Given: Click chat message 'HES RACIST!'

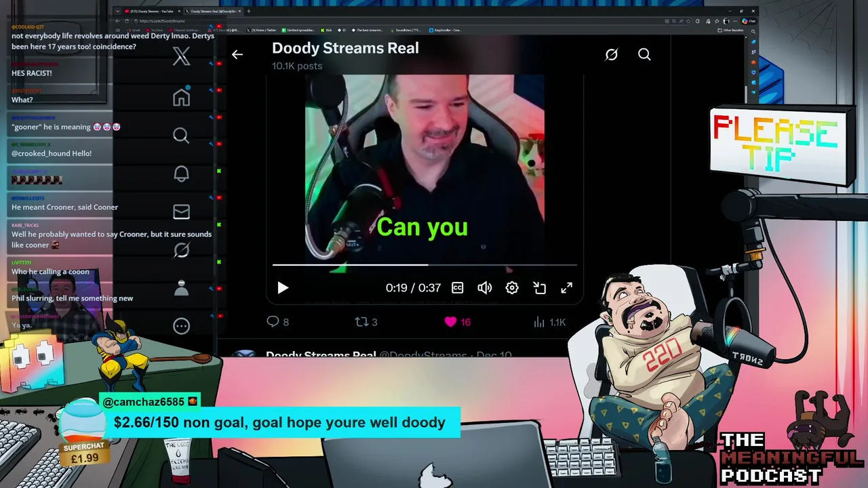Looking at the screenshot, I should [x=32, y=73].
